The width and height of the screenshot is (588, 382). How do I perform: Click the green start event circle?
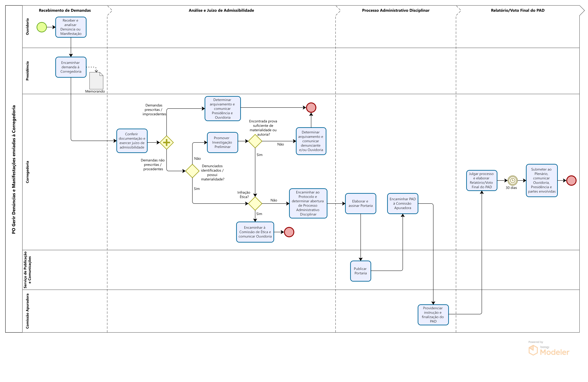pos(42,27)
